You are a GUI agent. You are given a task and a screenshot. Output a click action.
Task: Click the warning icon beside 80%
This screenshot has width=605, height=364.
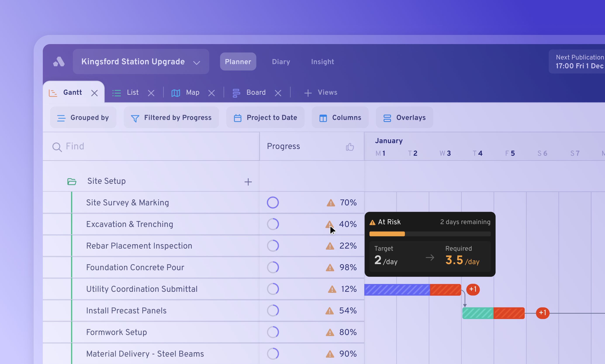pyautogui.click(x=330, y=332)
